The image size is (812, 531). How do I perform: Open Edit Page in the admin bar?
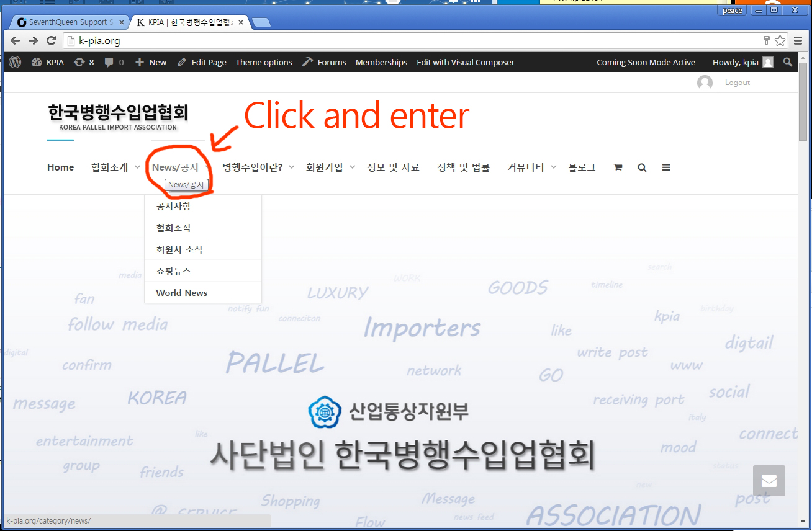pos(202,62)
